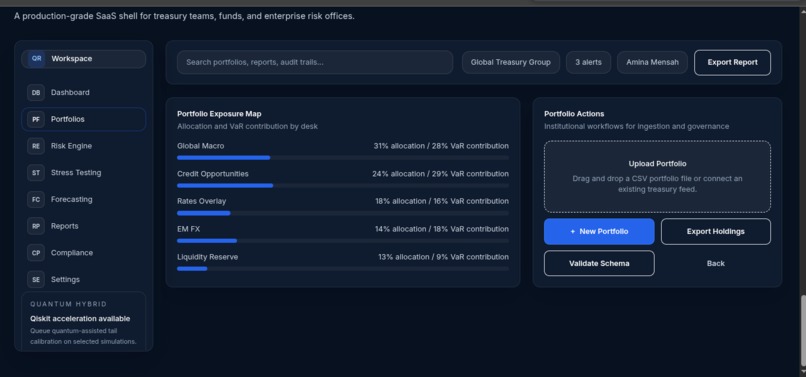
Task: Click the Portfolio Actions heading
Action: (574, 114)
